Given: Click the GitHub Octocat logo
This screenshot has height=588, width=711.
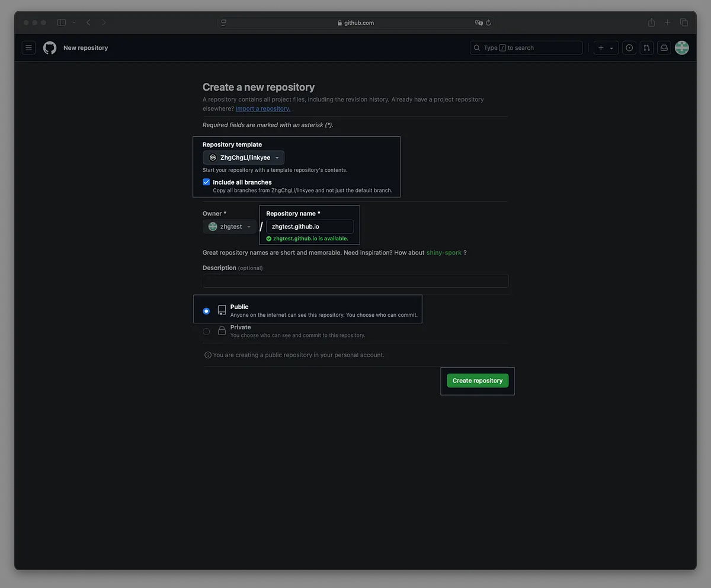Looking at the screenshot, I should point(50,48).
